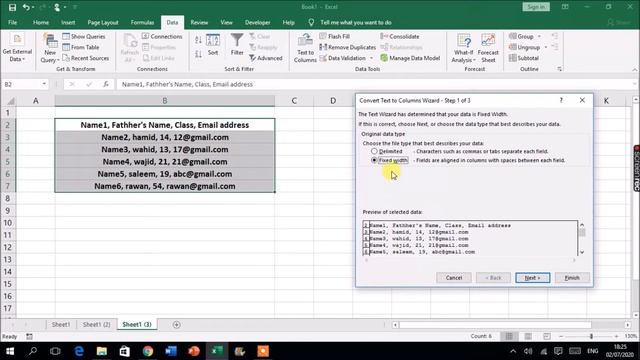Select cell with Name3, wahid, 13
This screenshot has height=360, width=640.
pyautogui.click(x=164, y=149)
